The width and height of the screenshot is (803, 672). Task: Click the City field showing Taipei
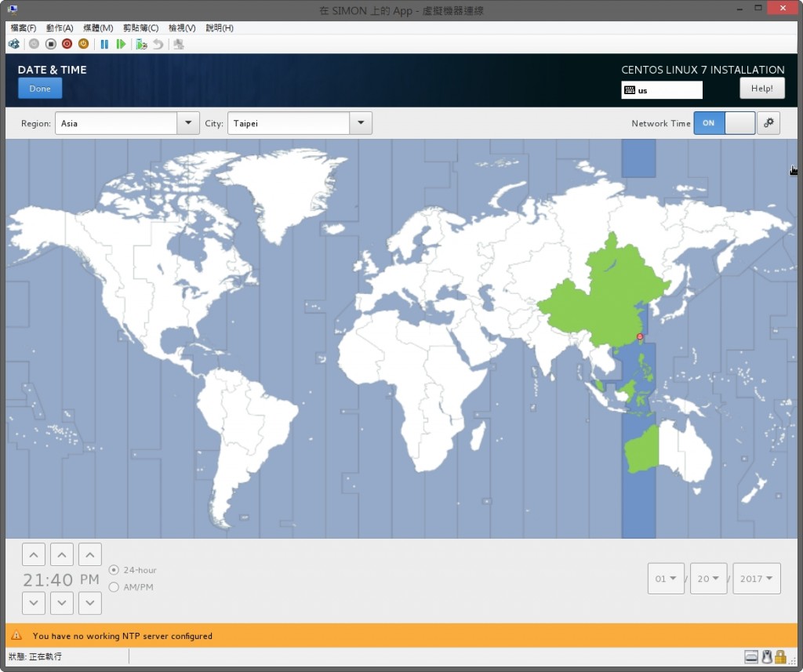(289, 123)
